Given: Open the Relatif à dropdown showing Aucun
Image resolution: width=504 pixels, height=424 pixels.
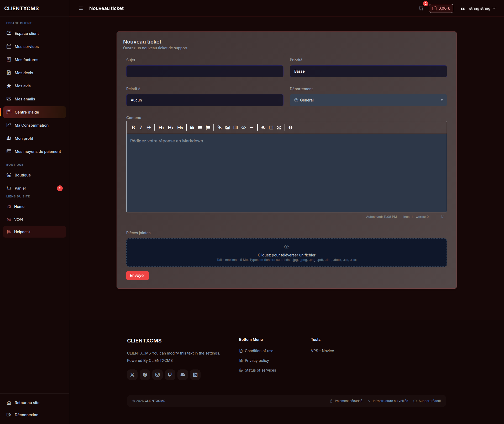Looking at the screenshot, I should pos(205,100).
